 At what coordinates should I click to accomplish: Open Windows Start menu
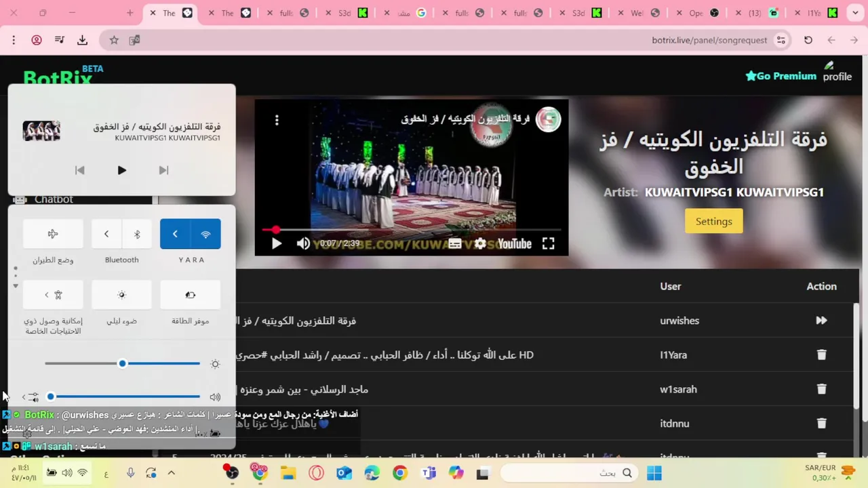pyautogui.click(x=654, y=472)
